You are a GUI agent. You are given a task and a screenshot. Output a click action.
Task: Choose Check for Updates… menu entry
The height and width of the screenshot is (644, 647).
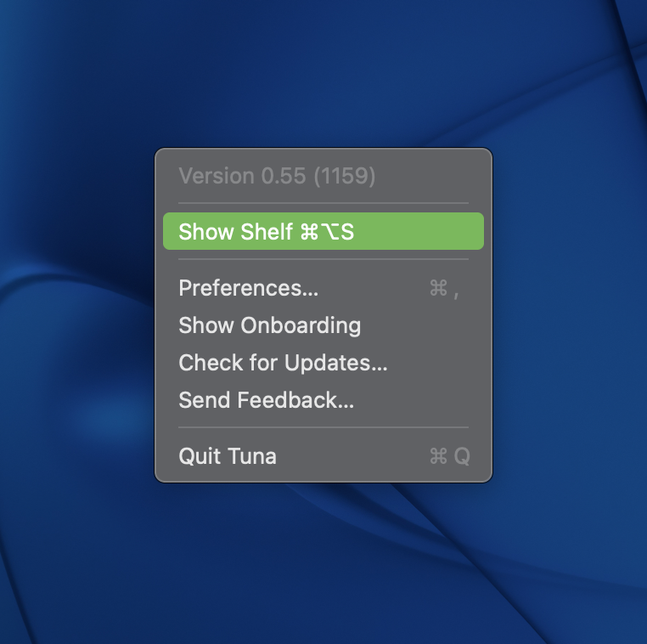[x=323, y=363]
